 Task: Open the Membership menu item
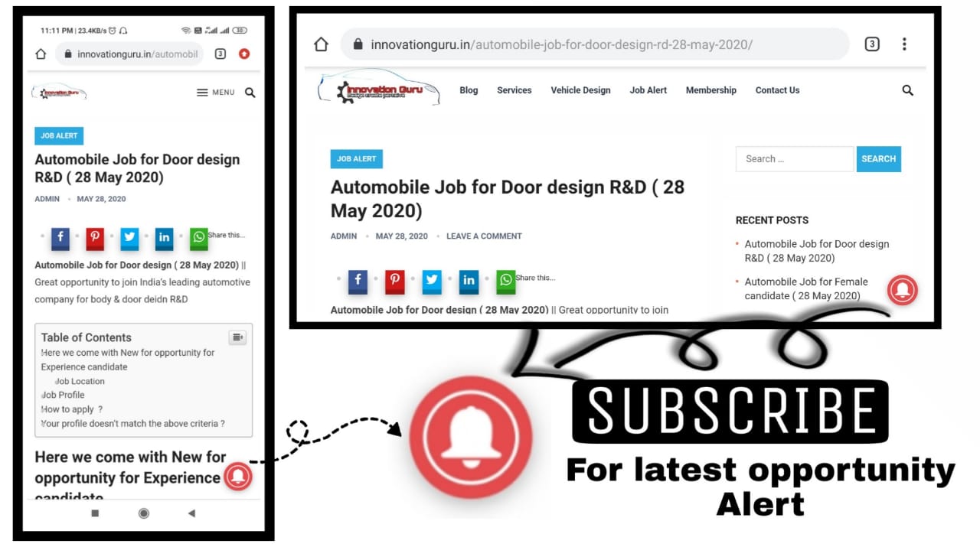coord(711,90)
